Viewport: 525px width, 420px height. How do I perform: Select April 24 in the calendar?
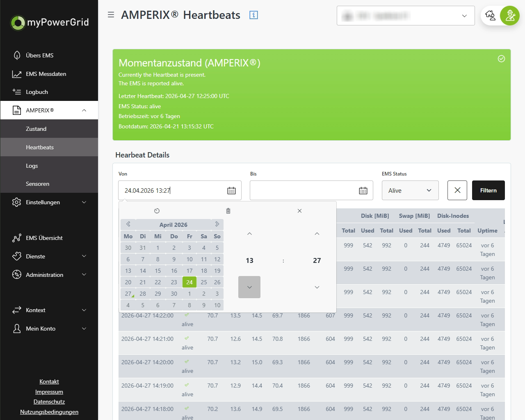point(189,282)
